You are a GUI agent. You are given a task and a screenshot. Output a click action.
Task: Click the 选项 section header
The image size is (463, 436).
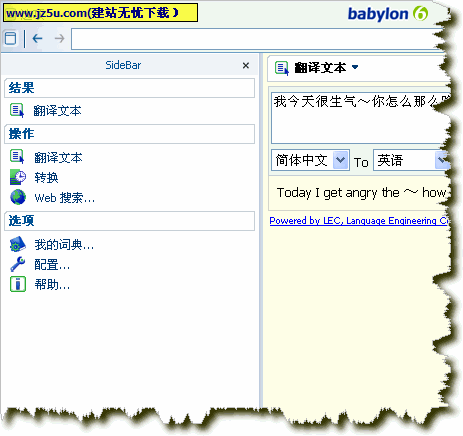point(129,221)
